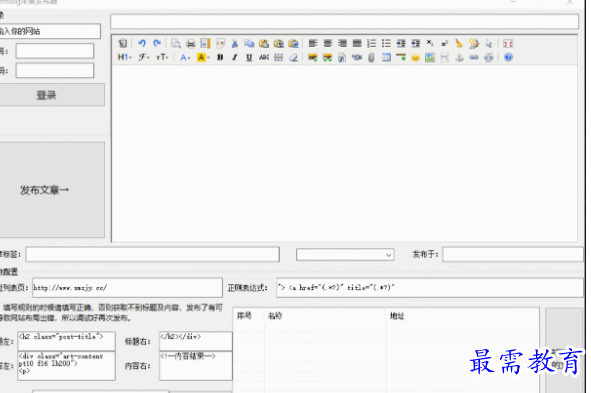
Task: Open the emoticon smiley picker
Action: point(415,57)
